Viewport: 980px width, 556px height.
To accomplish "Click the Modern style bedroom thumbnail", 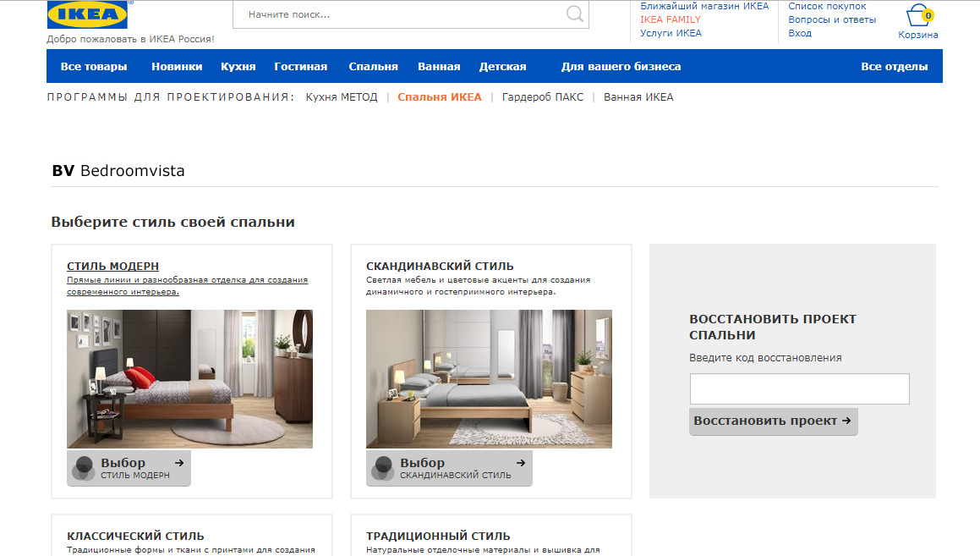I will coord(189,378).
